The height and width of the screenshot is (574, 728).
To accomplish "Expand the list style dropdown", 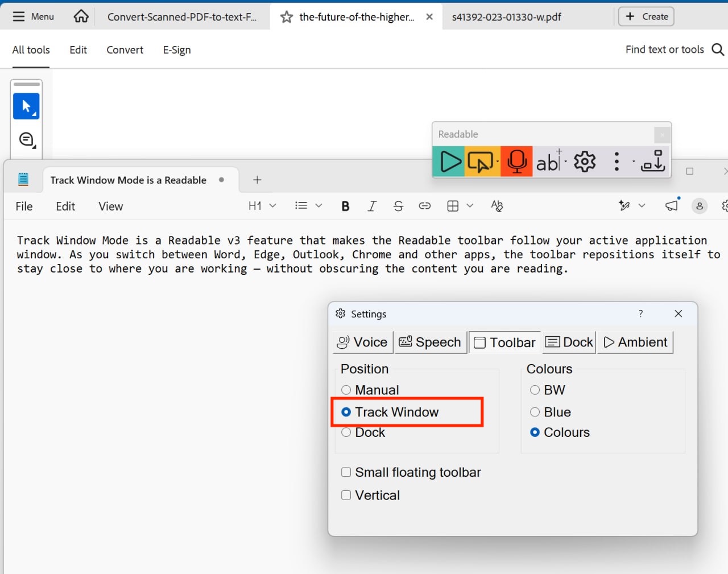I will (308, 206).
